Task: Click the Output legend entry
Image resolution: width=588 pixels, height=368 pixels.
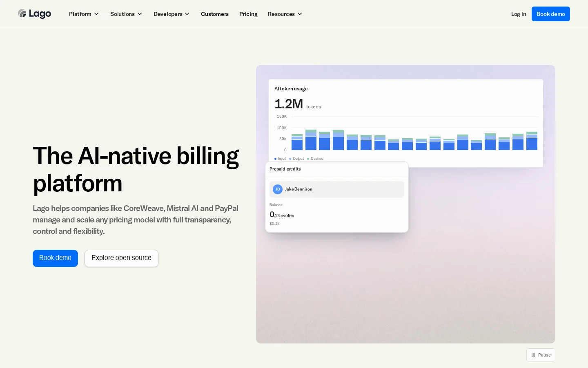Action: [x=296, y=159]
